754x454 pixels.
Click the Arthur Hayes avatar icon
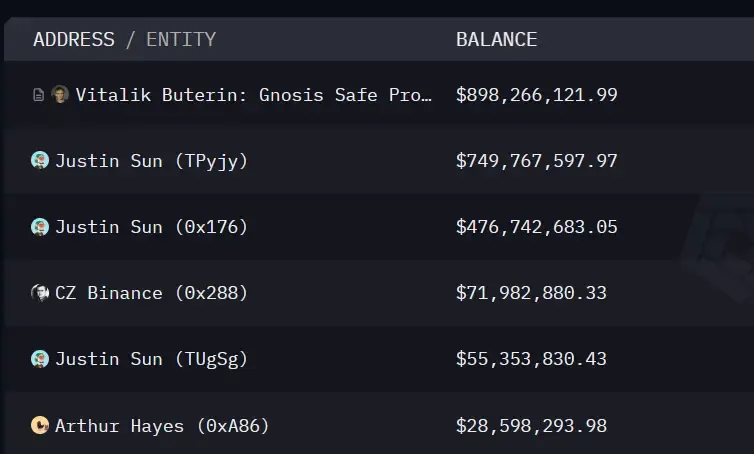tap(40, 425)
